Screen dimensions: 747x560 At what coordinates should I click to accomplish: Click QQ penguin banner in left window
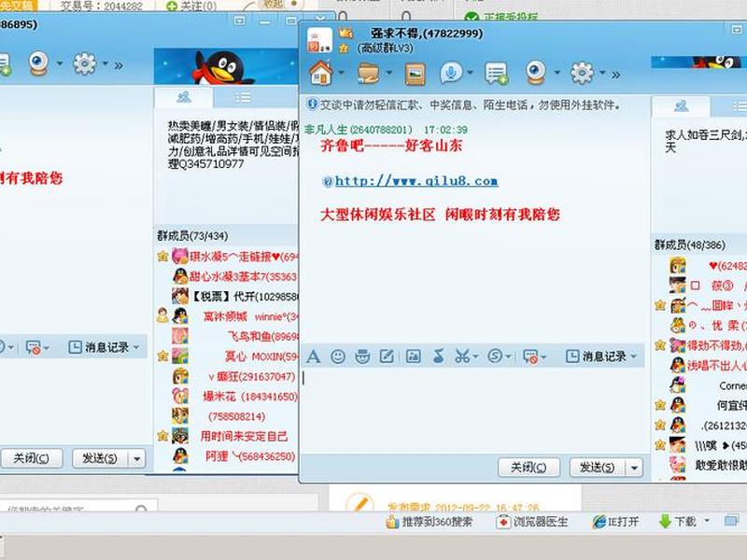(x=226, y=66)
